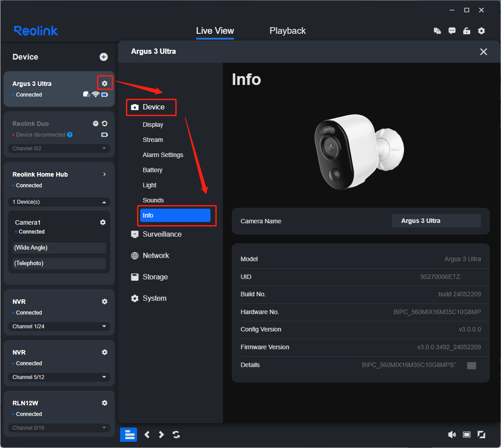Expand the Surveillance settings section
501x448 pixels.
156,234
